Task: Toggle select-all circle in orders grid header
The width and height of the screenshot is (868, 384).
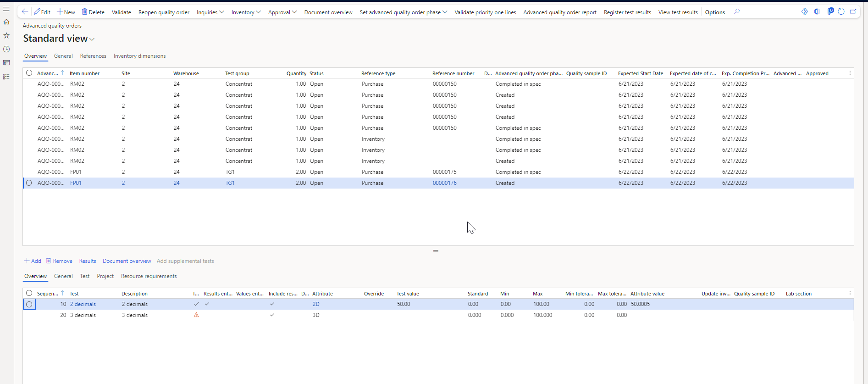Action: click(x=29, y=73)
